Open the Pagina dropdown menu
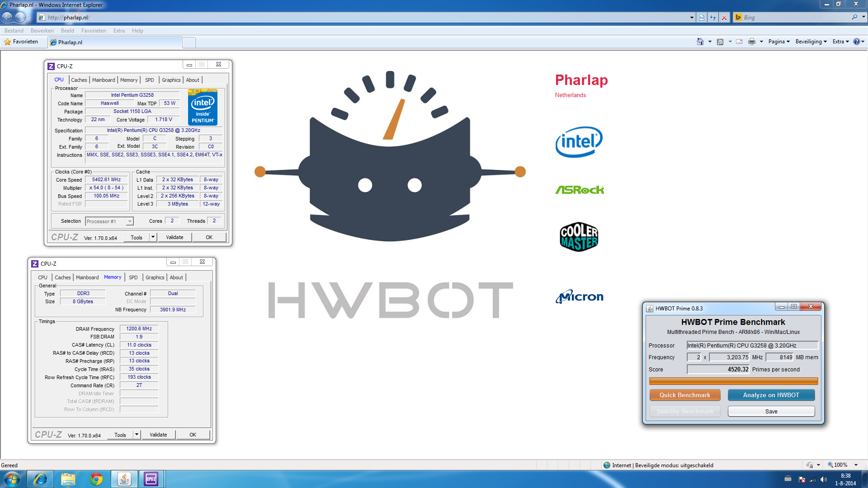868x488 pixels. [779, 42]
